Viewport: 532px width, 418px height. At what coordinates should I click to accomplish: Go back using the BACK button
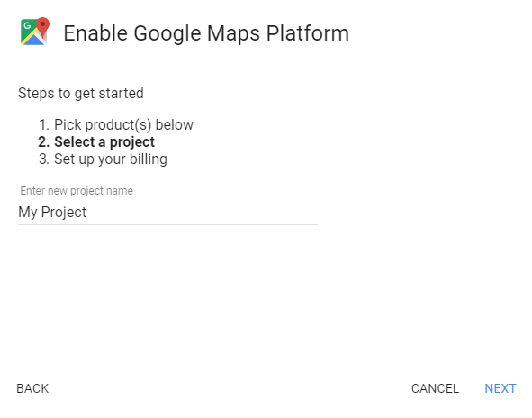pyautogui.click(x=32, y=388)
